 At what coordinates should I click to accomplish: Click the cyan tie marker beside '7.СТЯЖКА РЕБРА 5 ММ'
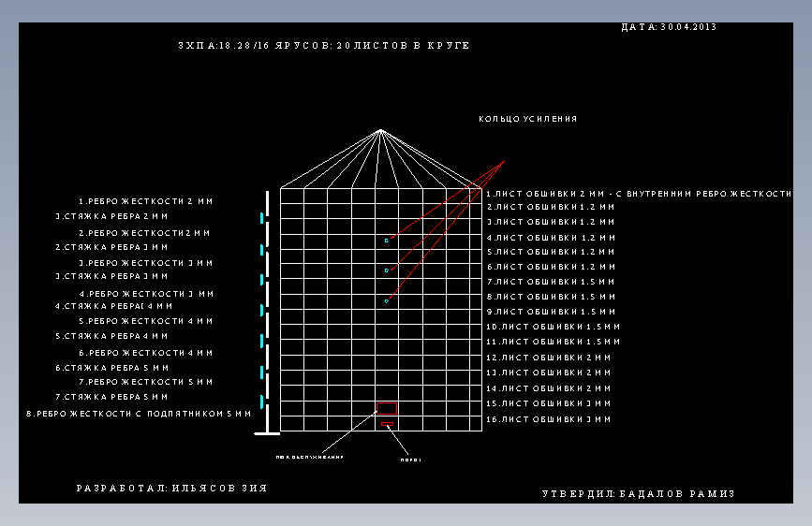point(261,402)
